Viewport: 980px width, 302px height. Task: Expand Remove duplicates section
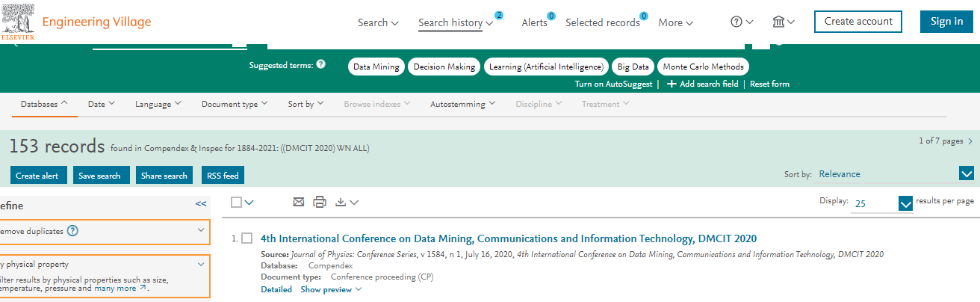pyautogui.click(x=201, y=230)
